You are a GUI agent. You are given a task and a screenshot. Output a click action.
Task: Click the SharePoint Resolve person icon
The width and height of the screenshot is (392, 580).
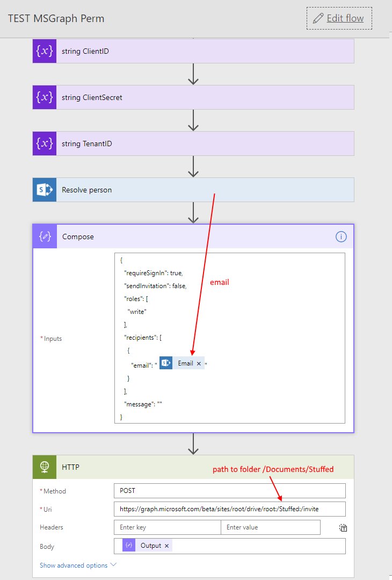click(44, 190)
